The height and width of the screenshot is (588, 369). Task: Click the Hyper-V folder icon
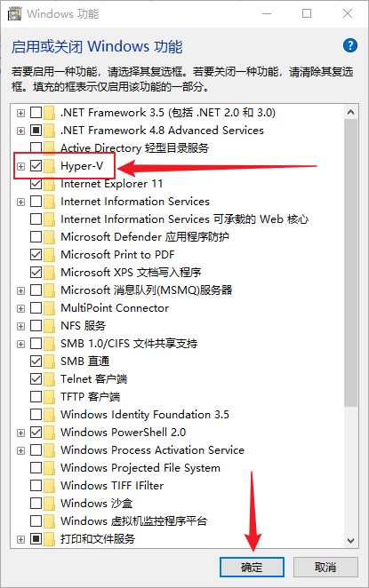point(49,166)
